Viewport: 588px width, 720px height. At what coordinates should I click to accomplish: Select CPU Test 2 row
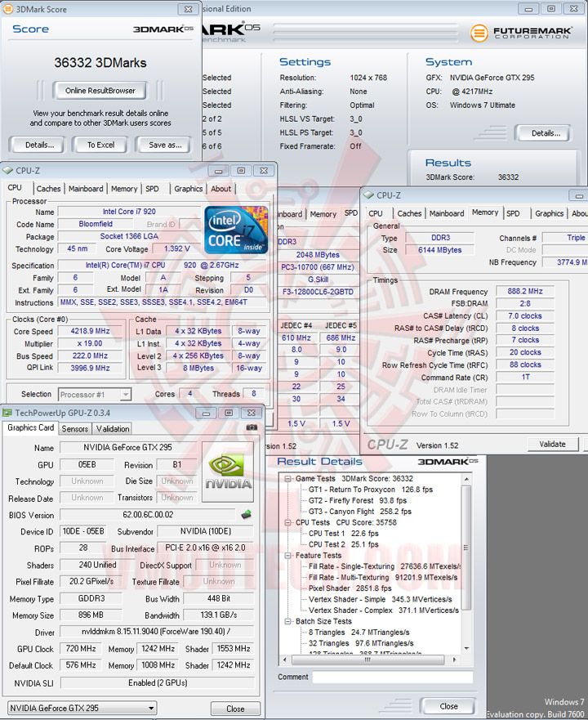click(343, 544)
